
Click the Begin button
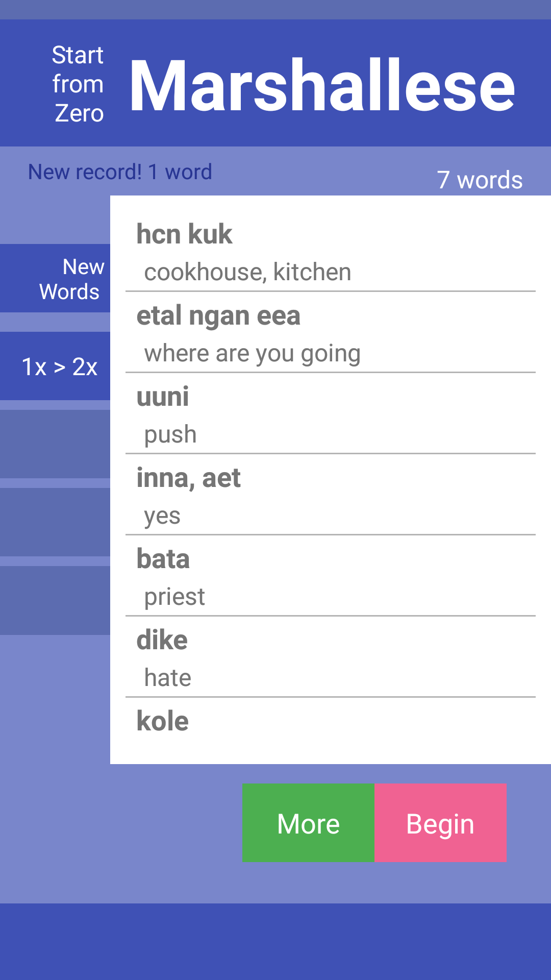coord(441,823)
